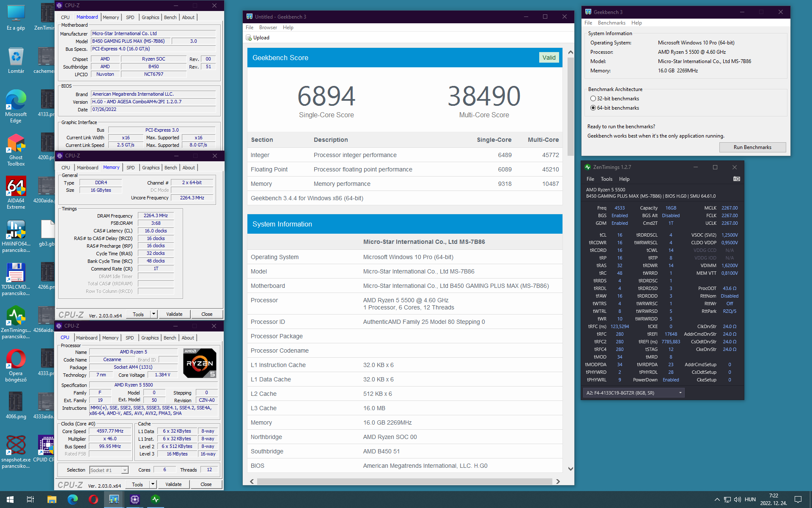This screenshot has width=812, height=508.
Task: Open TOTALCMD desktop shortcut
Action: tap(16, 279)
